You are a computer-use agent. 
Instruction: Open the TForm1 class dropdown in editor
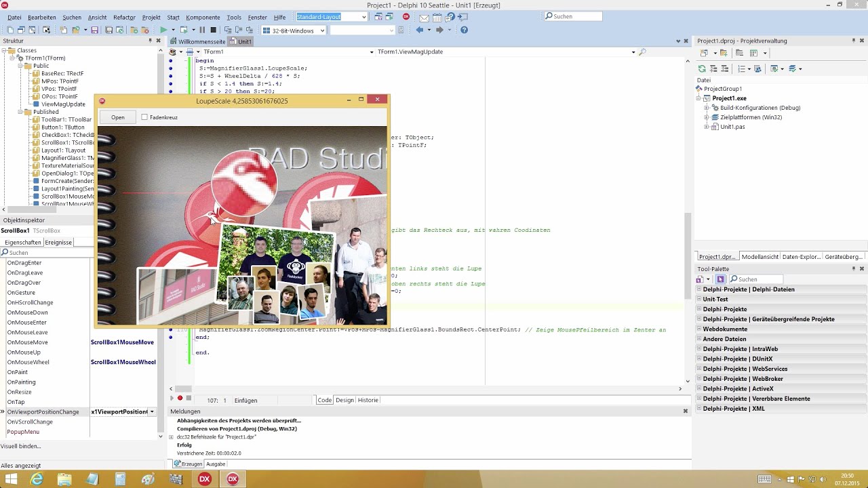372,52
